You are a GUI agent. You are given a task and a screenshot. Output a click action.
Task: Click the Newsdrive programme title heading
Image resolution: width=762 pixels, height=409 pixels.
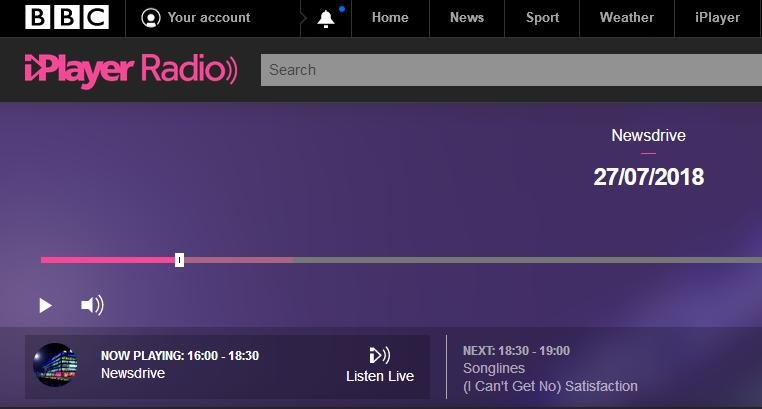648,136
